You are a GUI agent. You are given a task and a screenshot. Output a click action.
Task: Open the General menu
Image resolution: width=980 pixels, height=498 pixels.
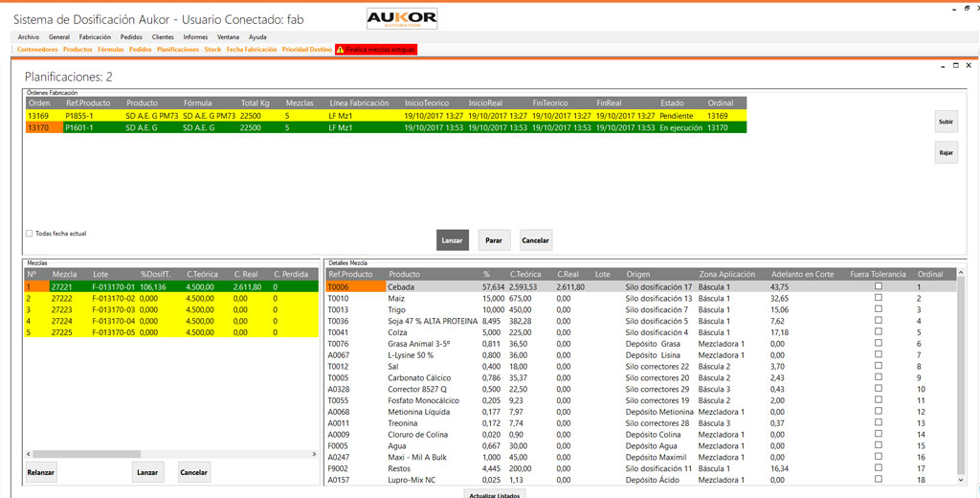(x=59, y=37)
